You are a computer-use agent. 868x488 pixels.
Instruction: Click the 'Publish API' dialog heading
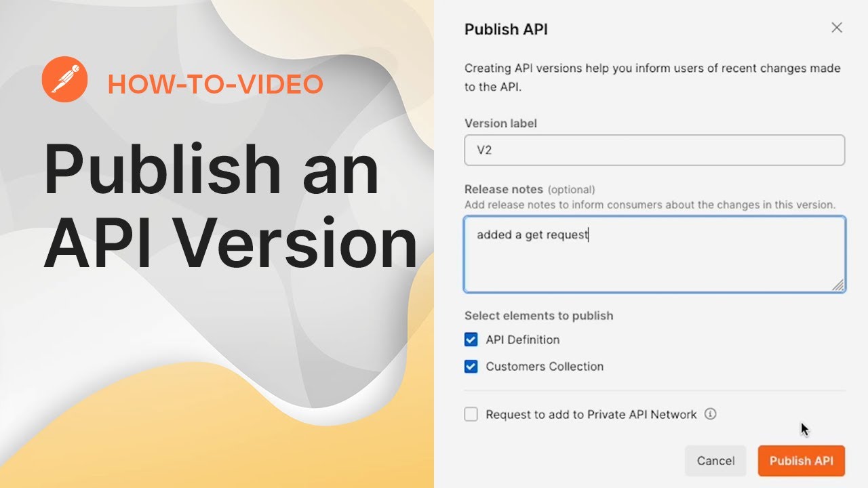[x=506, y=30]
